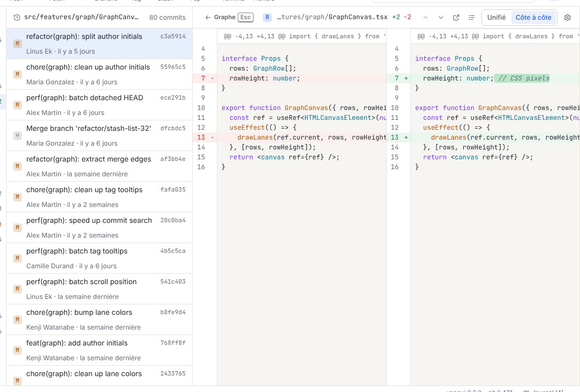Click commit hash ece291b

point(173,97)
